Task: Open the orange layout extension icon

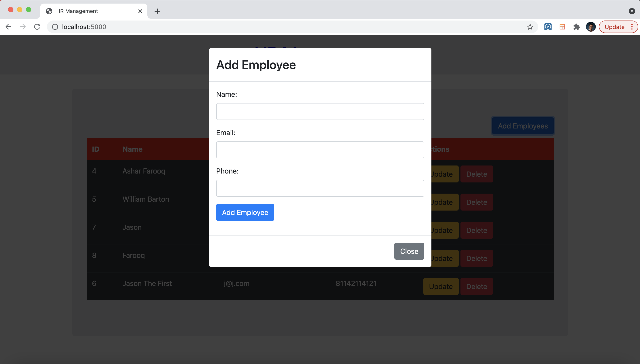Action: pyautogui.click(x=562, y=27)
